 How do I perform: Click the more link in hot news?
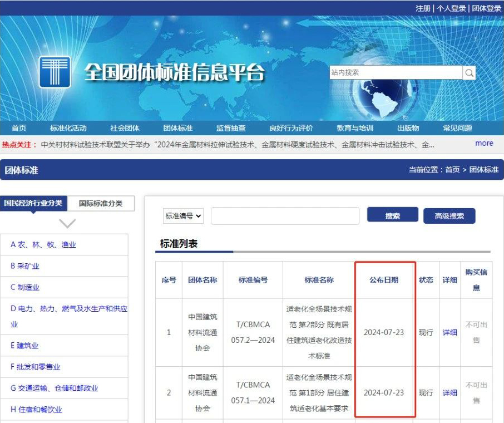click(484, 143)
